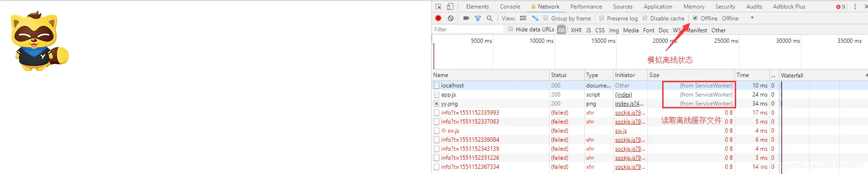This screenshot has height=174, width=868.
Task: Filter requests by Img
Action: 614,30
